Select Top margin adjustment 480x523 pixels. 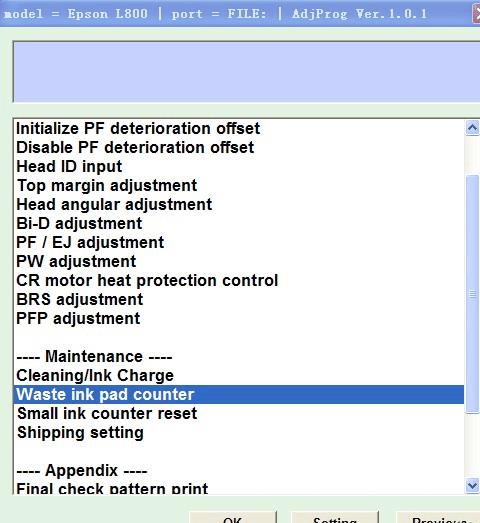239,185
